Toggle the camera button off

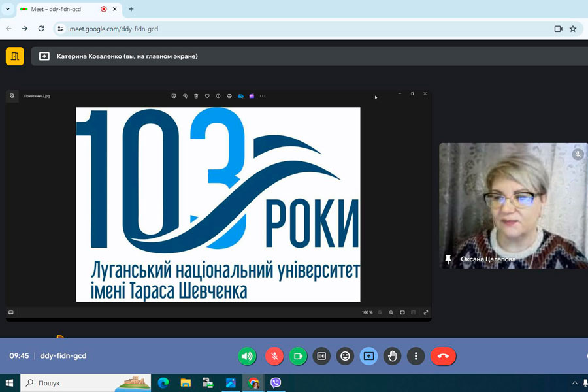298,356
